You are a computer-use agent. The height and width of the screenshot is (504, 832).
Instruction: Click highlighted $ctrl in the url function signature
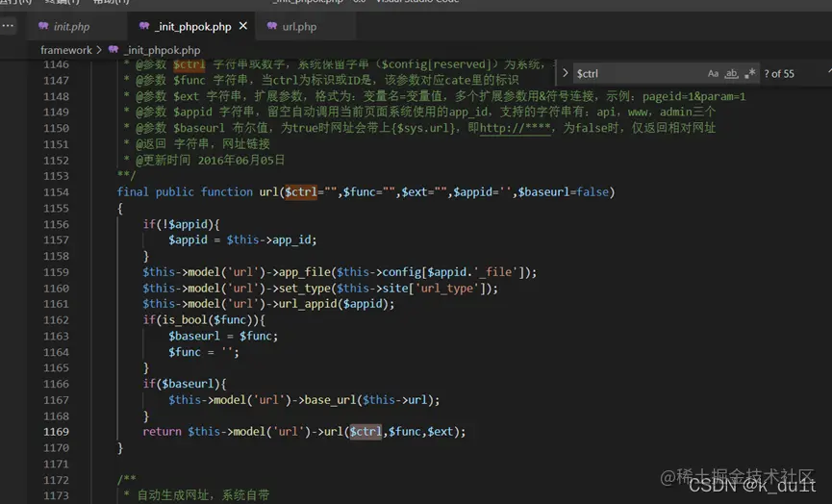301,192
